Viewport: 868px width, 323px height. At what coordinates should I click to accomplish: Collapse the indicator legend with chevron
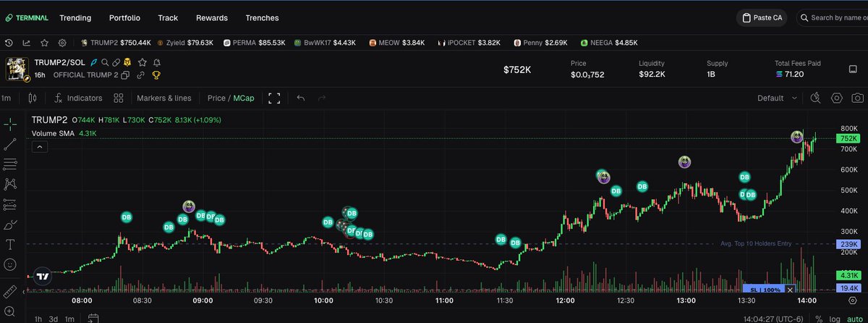coord(40,147)
